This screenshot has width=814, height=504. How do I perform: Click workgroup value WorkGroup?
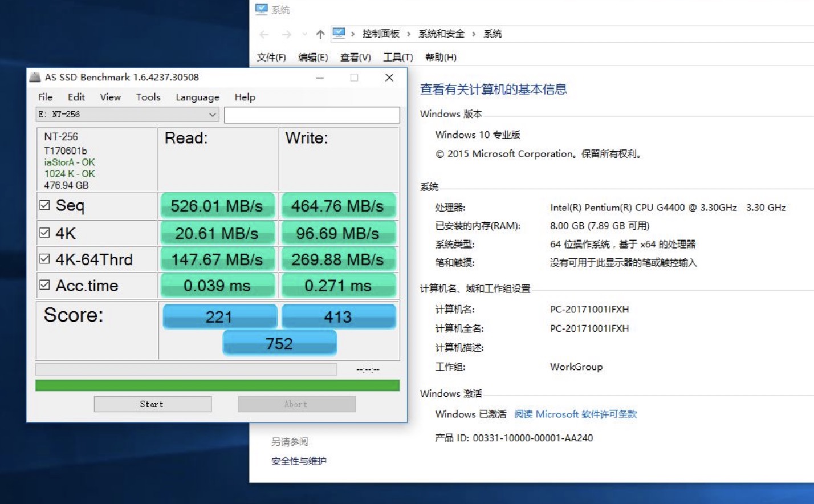pos(576,367)
